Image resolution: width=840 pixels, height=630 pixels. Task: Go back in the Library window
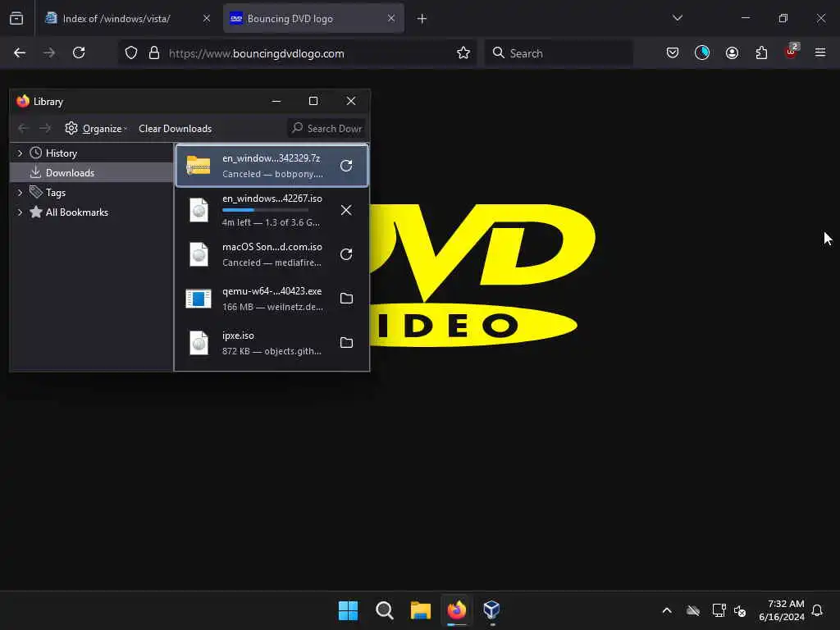coord(23,129)
